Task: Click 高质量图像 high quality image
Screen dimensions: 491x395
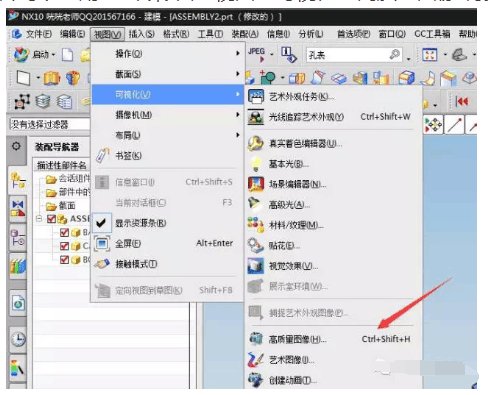Action: [332, 339]
